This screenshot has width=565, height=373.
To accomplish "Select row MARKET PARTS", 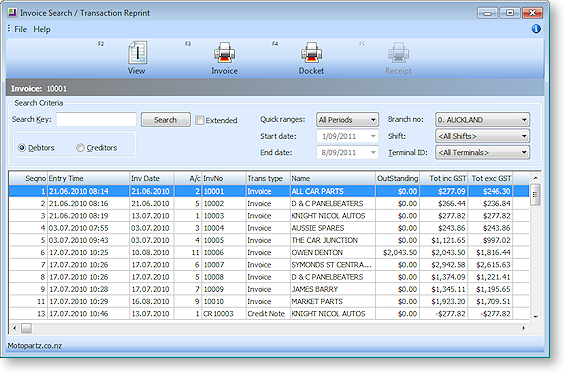I will point(269,302).
